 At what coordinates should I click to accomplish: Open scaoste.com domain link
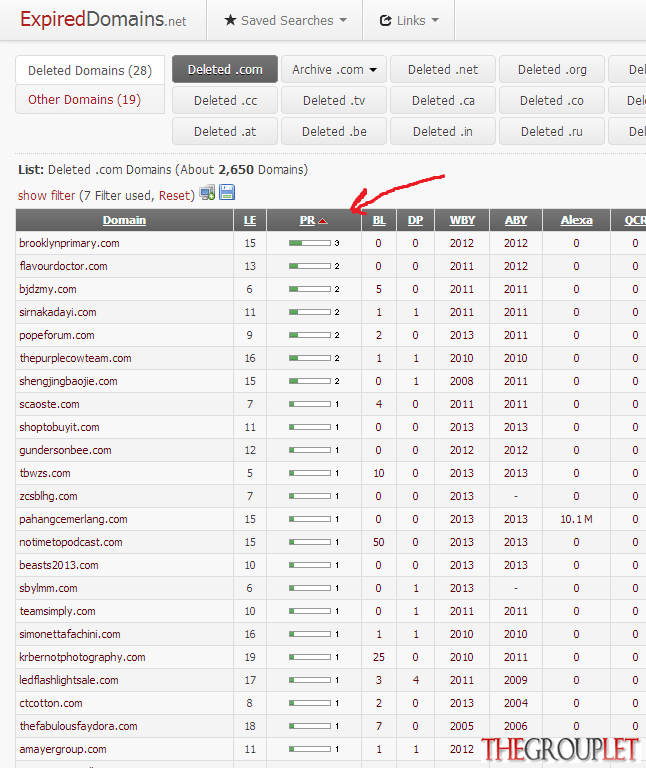pos(49,404)
